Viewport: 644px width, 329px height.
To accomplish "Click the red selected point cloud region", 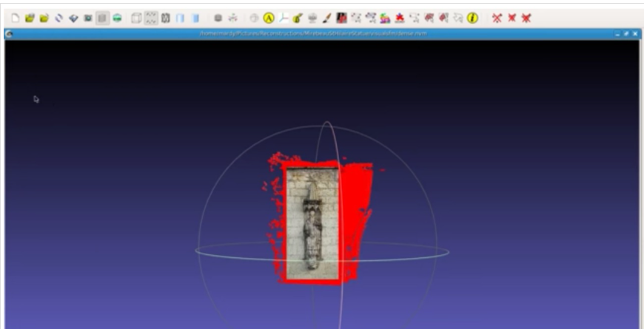I will 355,193.
